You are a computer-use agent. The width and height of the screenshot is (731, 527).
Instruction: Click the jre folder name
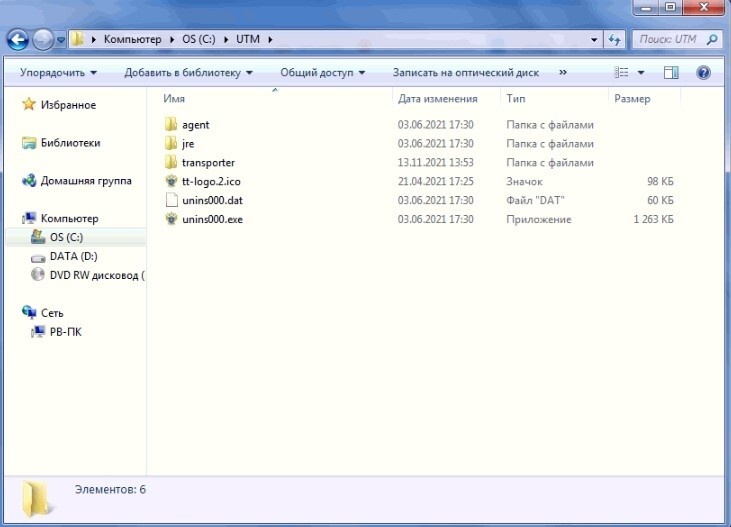(188, 144)
